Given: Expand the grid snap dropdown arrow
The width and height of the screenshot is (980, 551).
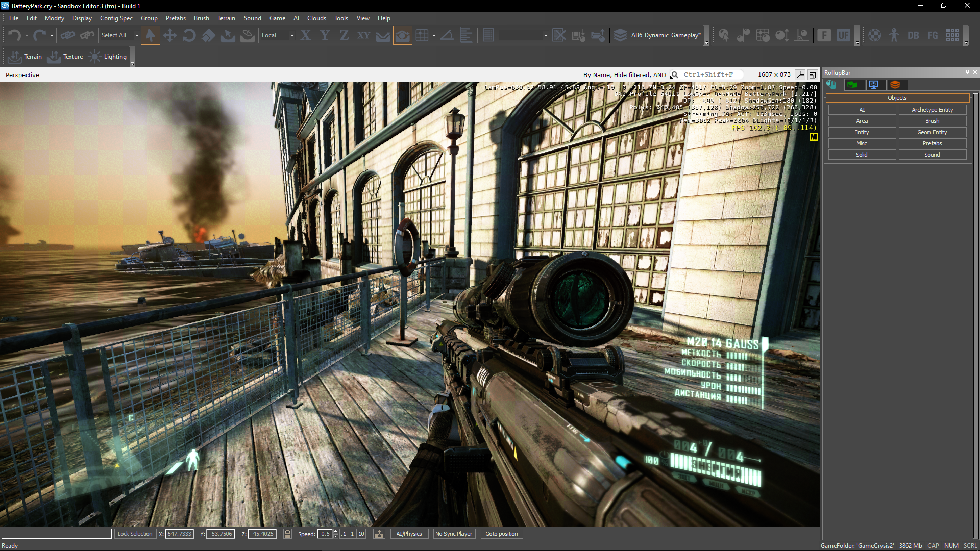Looking at the screenshot, I should tap(434, 35).
